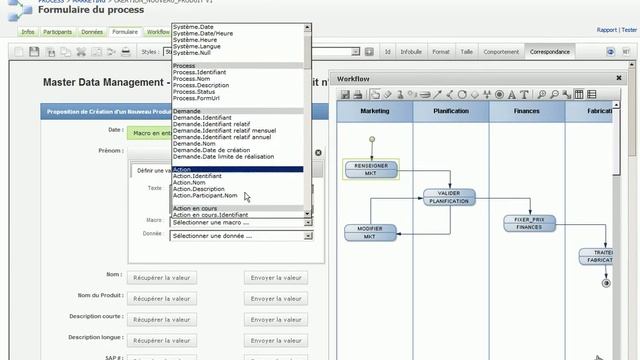Click 'Récupérer la valeur' for Nom
The image size is (640, 360).
tap(162, 278)
